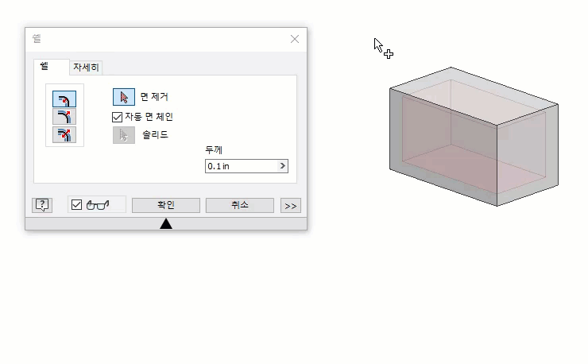588x364 pixels.
Task: Collapse dialog using black triangle bar
Action: click(166, 223)
